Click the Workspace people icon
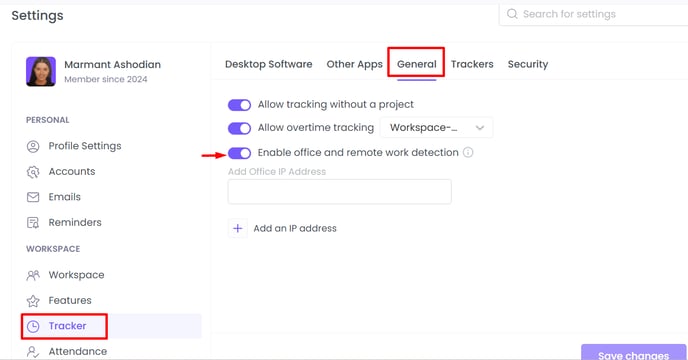Screen dimensions: 688x360 [x=33, y=275]
